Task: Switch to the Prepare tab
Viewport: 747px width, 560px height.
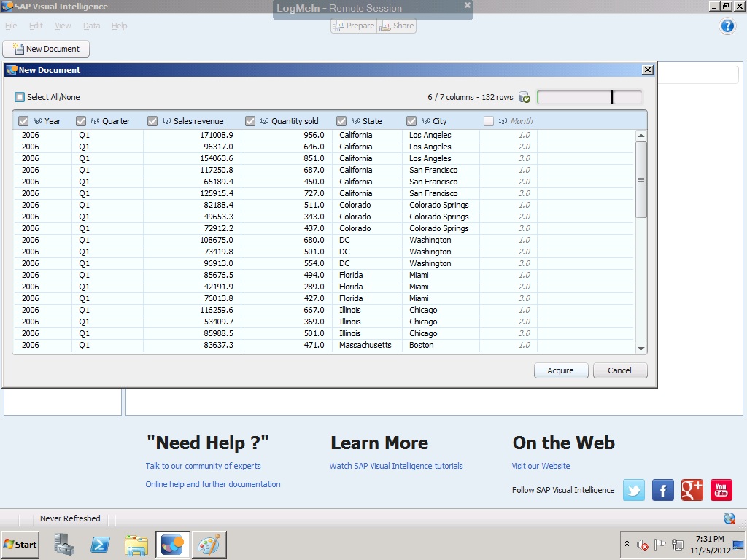Action: (x=354, y=26)
